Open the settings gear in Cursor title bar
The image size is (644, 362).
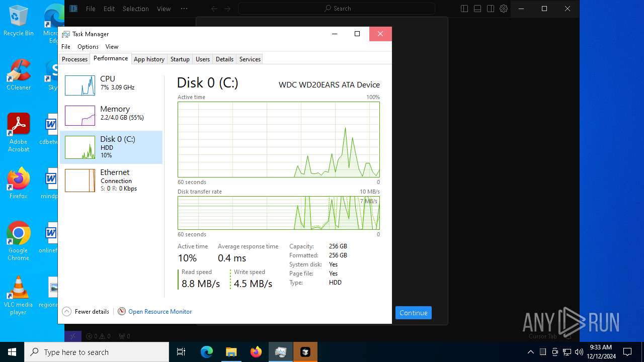(x=504, y=9)
